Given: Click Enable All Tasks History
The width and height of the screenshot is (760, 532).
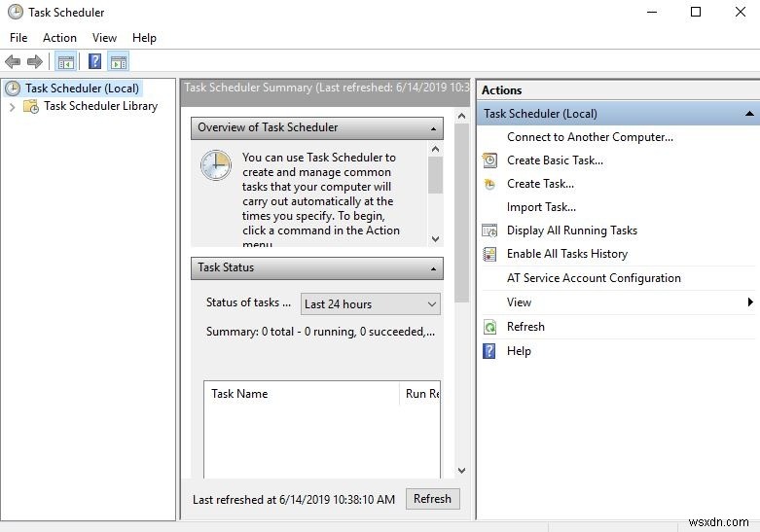Looking at the screenshot, I should (567, 254).
